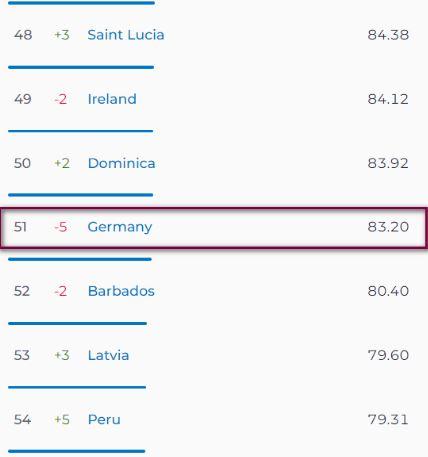The width and height of the screenshot is (428, 457).
Task: Click Saint Lucia's score 84.38
Action: (x=388, y=35)
